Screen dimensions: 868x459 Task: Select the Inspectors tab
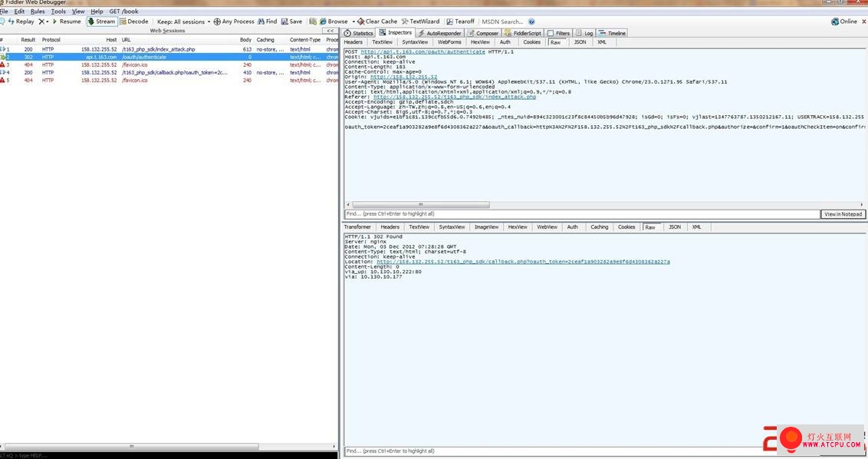pos(395,33)
